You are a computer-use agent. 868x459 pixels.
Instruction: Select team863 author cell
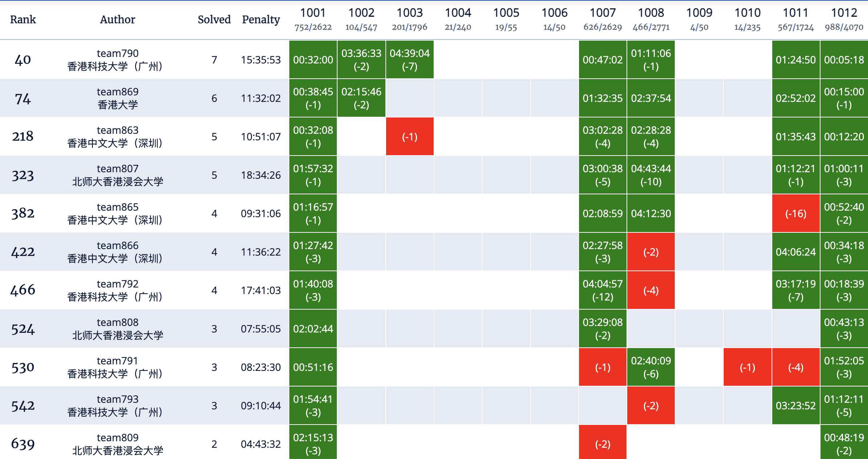[117, 136]
